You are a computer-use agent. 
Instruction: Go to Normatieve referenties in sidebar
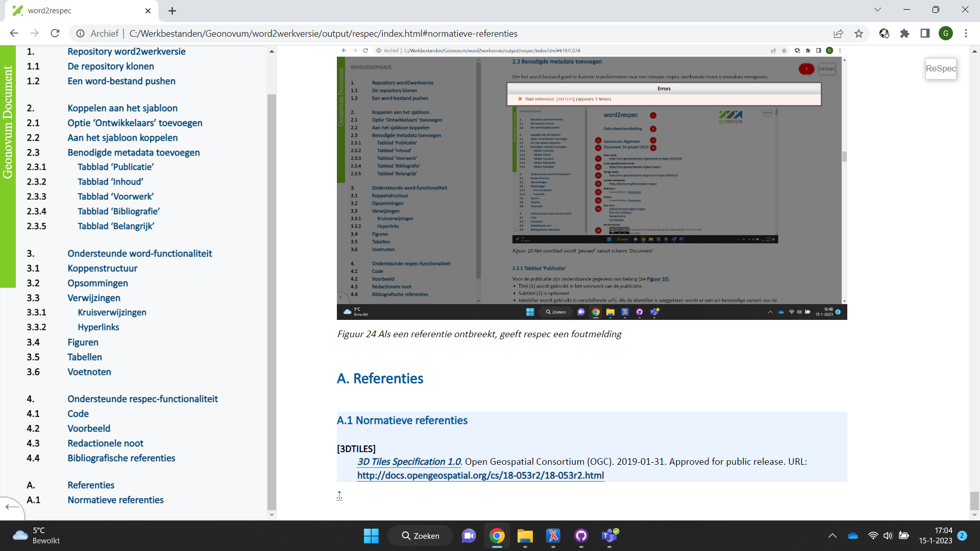[x=116, y=500]
